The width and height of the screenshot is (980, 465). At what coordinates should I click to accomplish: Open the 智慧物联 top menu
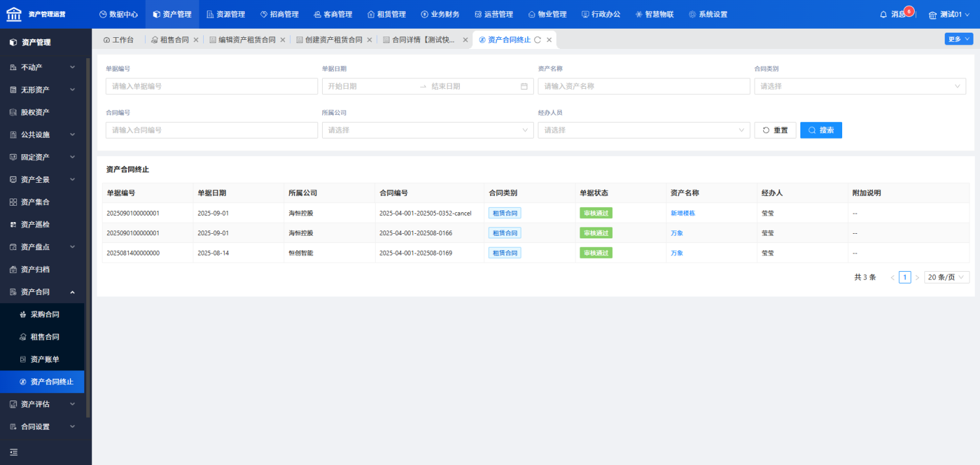[655, 14]
